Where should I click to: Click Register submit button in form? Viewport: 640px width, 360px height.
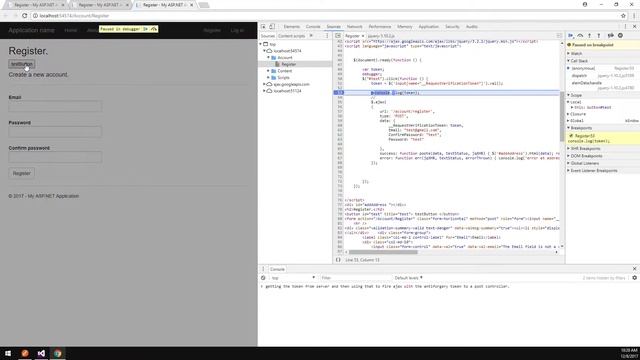[x=22, y=173]
